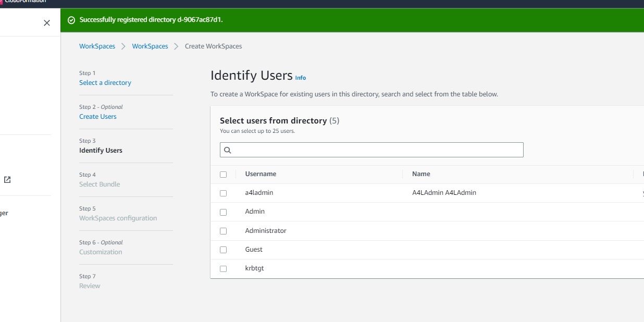644x322 pixels.
Task: Click the search magnifier icon in user search bar
Action: [228, 150]
